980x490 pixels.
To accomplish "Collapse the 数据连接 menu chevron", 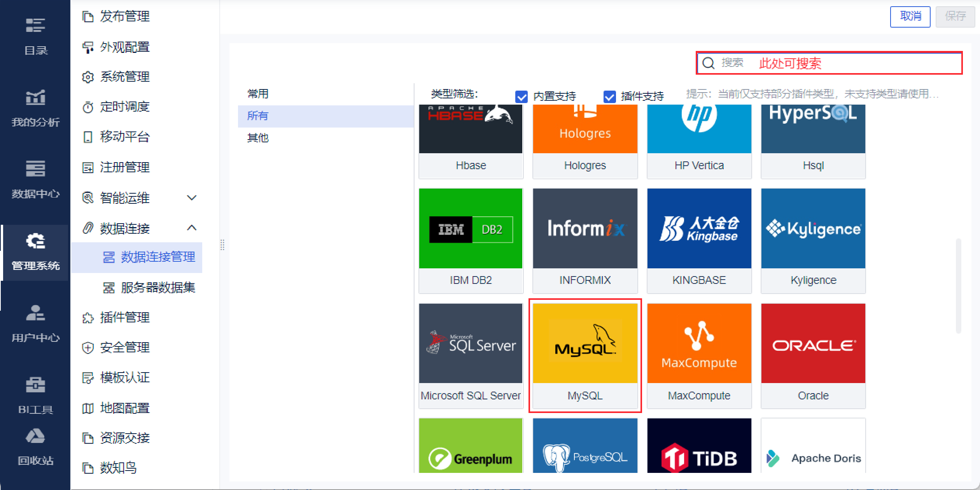I will point(192,228).
